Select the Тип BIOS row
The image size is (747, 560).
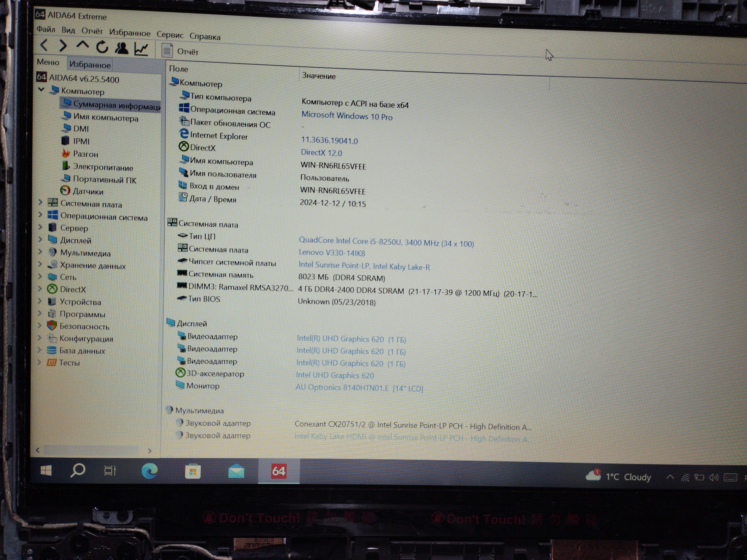[277, 300]
